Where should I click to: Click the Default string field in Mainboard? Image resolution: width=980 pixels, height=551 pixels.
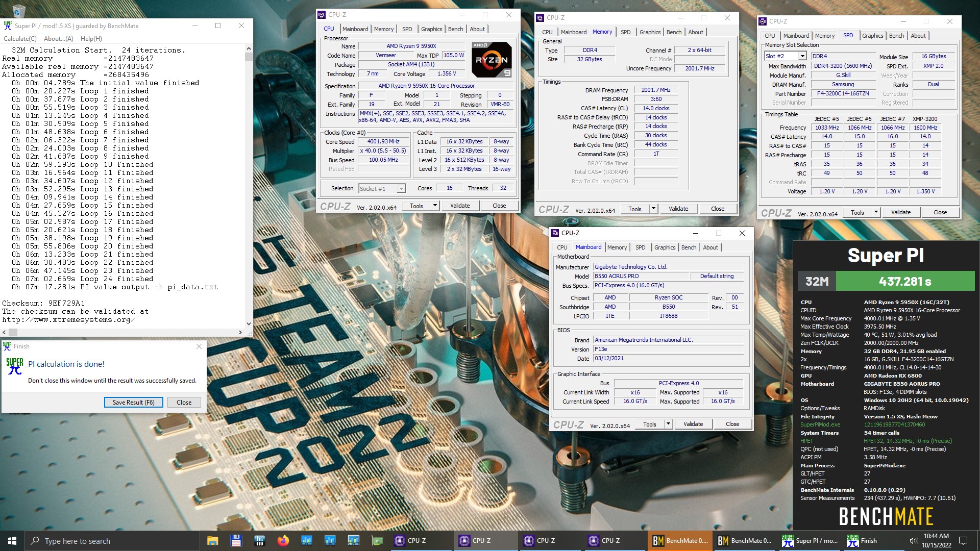click(717, 276)
